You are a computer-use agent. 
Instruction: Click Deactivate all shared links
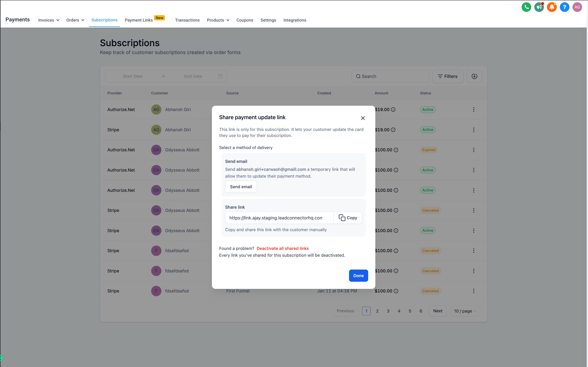282,248
